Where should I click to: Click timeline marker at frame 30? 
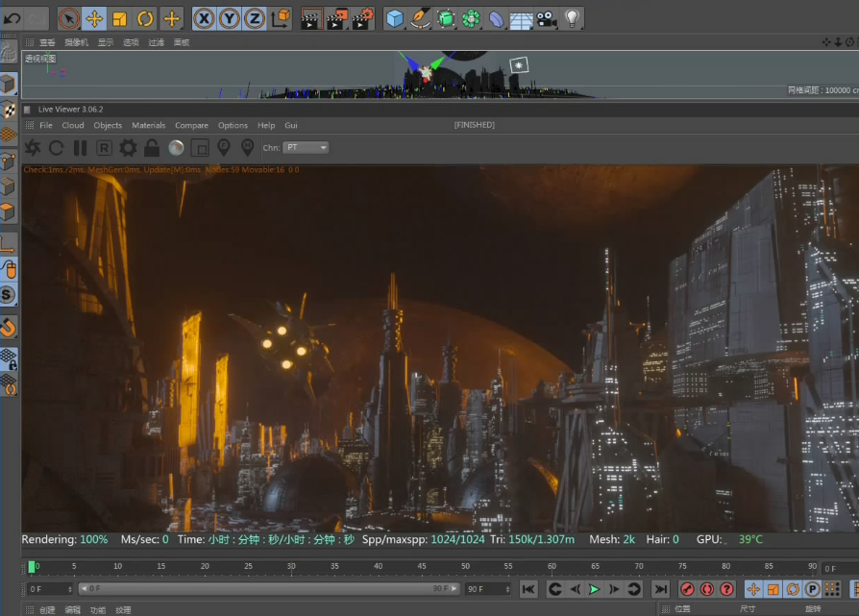pyautogui.click(x=291, y=567)
